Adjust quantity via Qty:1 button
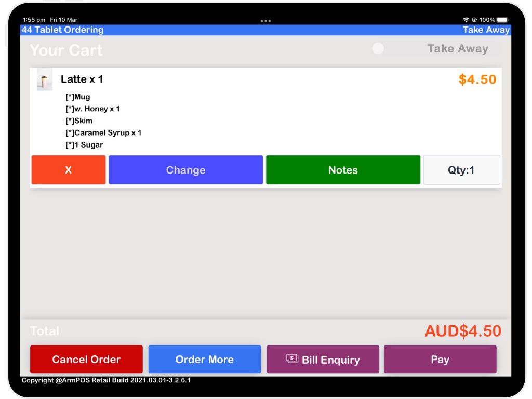532x399 pixels. pos(461,170)
